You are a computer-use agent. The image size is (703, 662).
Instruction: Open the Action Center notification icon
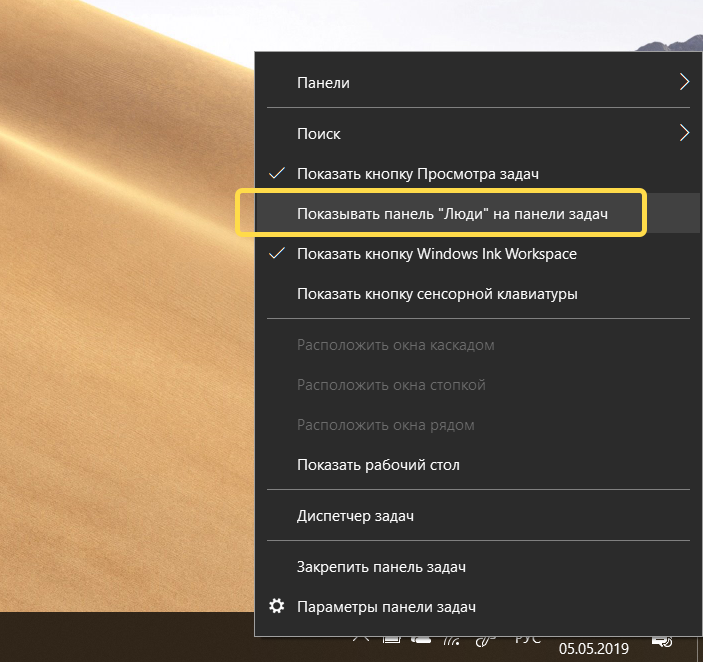660,641
